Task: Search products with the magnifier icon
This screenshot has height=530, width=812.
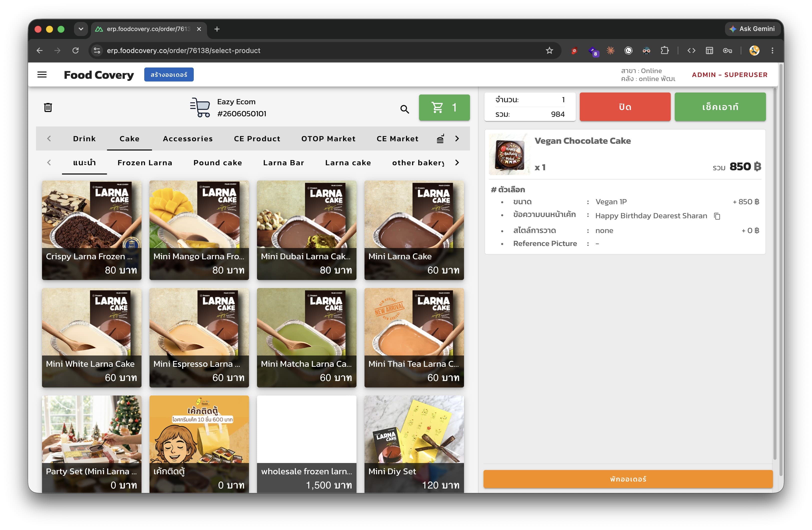Action: pos(405,109)
